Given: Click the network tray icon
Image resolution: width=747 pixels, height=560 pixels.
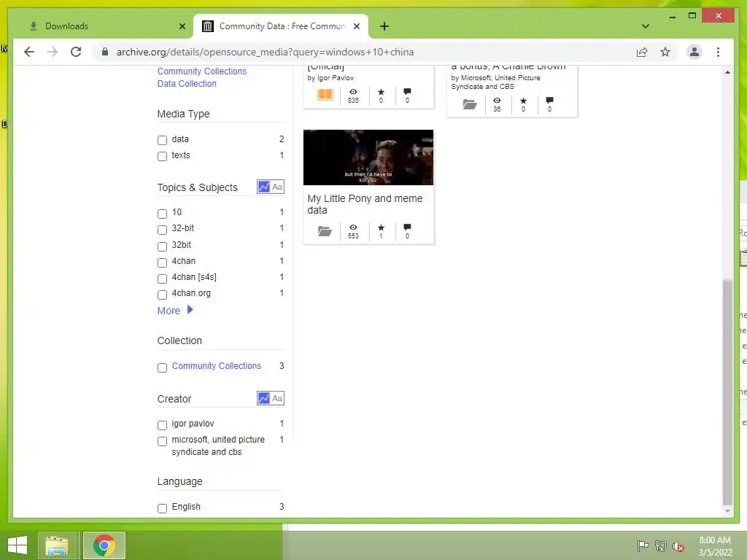Looking at the screenshot, I should pyautogui.click(x=661, y=545).
